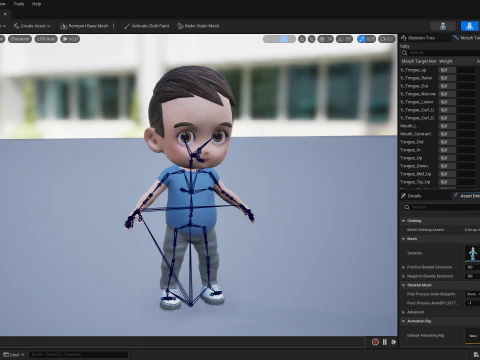Expand Positive Bounds Extension property
Viewport: 480px width, 360px height.
point(403,267)
